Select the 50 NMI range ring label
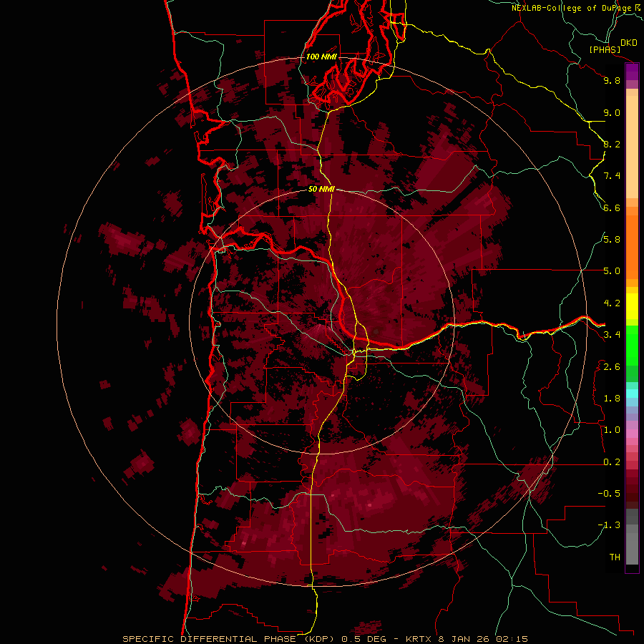Image resolution: width=644 pixels, height=644 pixels. pos(321,189)
